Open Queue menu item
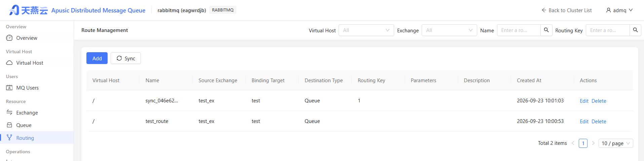Viewport: 644px width, 161px height. pos(37,125)
